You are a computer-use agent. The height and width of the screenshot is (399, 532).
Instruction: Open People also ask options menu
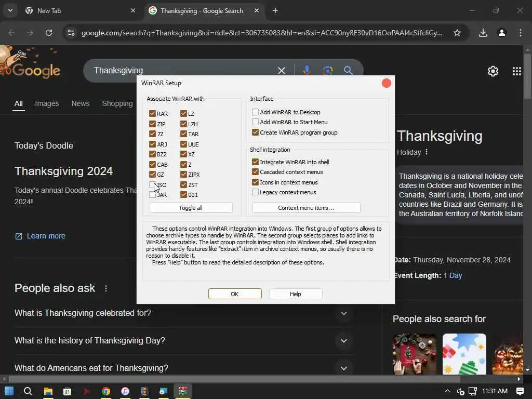[106, 288]
